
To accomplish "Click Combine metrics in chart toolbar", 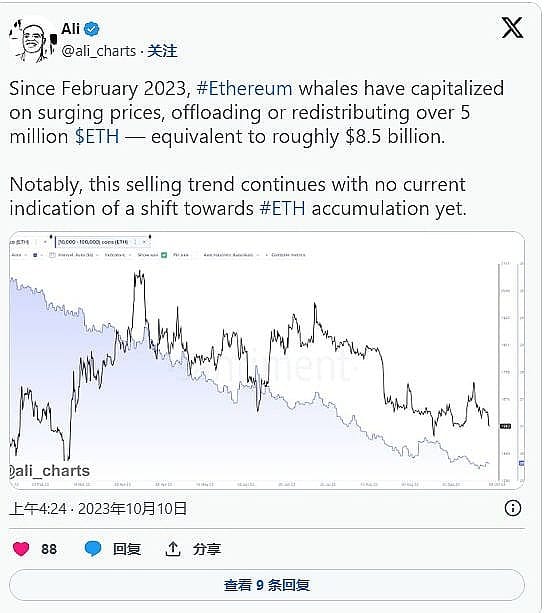I will (286, 255).
